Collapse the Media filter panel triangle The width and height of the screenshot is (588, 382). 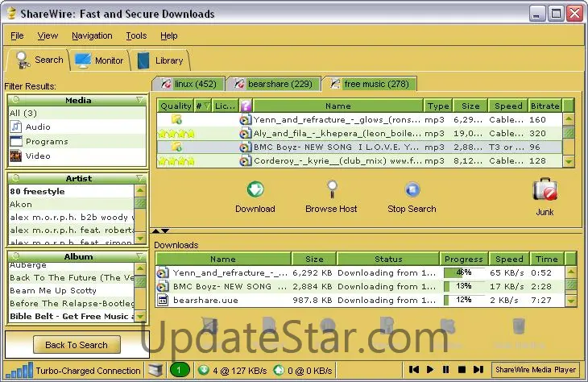tap(140, 100)
